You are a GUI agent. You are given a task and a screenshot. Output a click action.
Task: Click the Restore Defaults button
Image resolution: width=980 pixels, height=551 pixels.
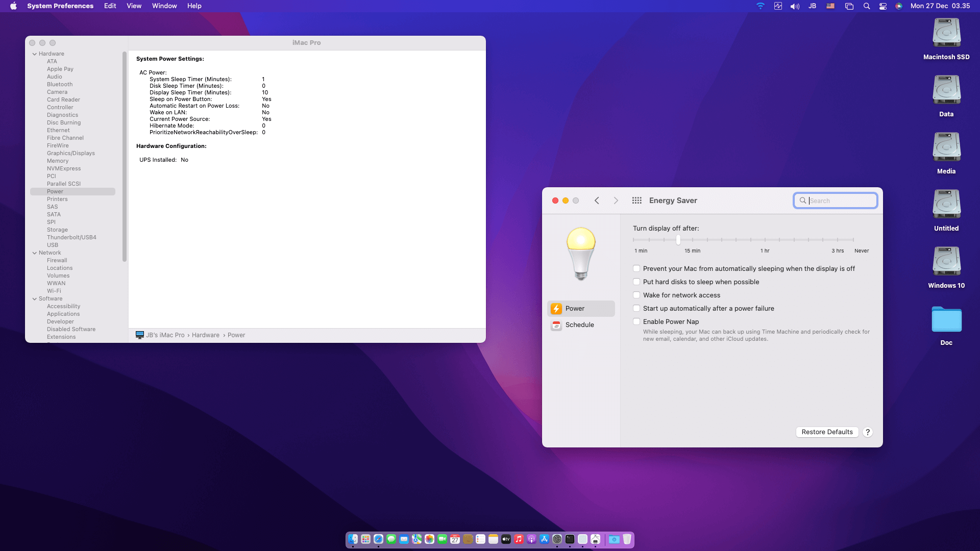coord(827,432)
